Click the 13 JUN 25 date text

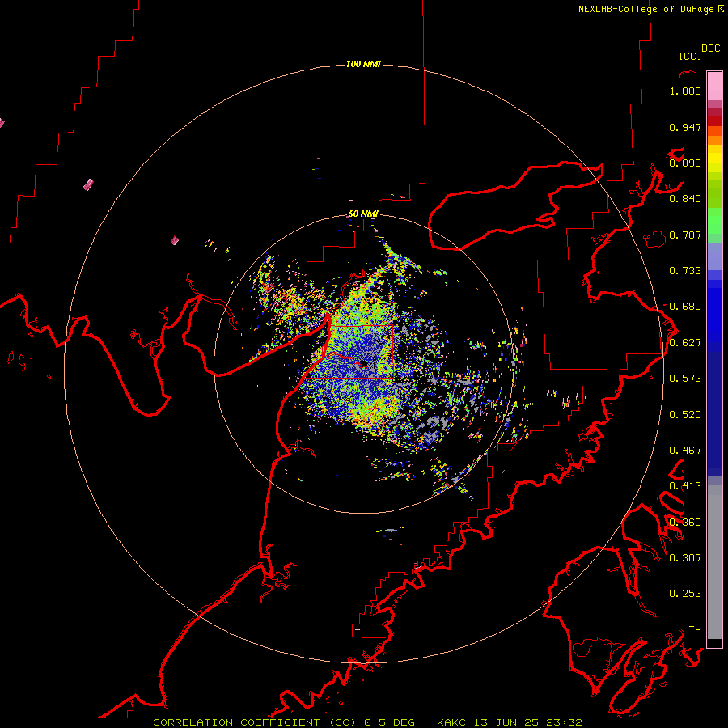pyautogui.click(x=506, y=722)
